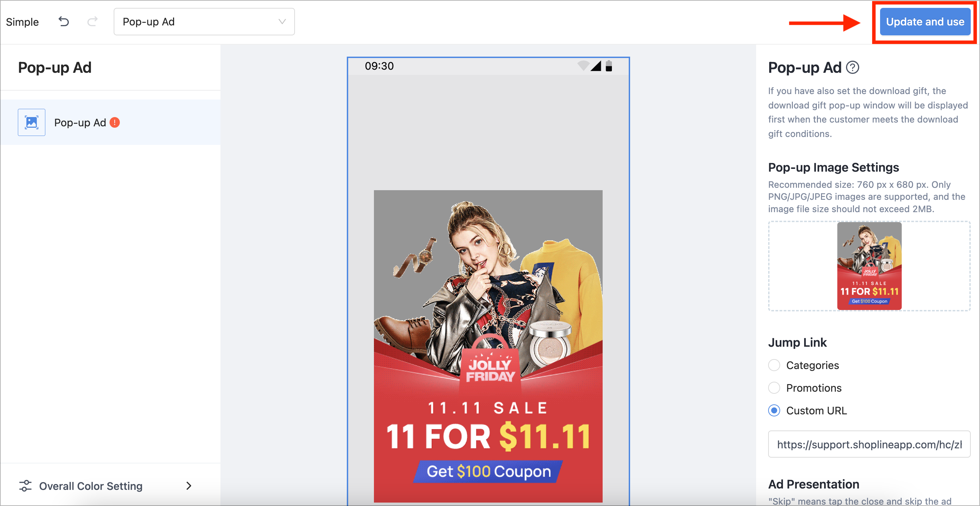Click the Ad Presentation heading
The width and height of the screenshot is (980, 506).
pyautogui.click(x=813, y=484)
